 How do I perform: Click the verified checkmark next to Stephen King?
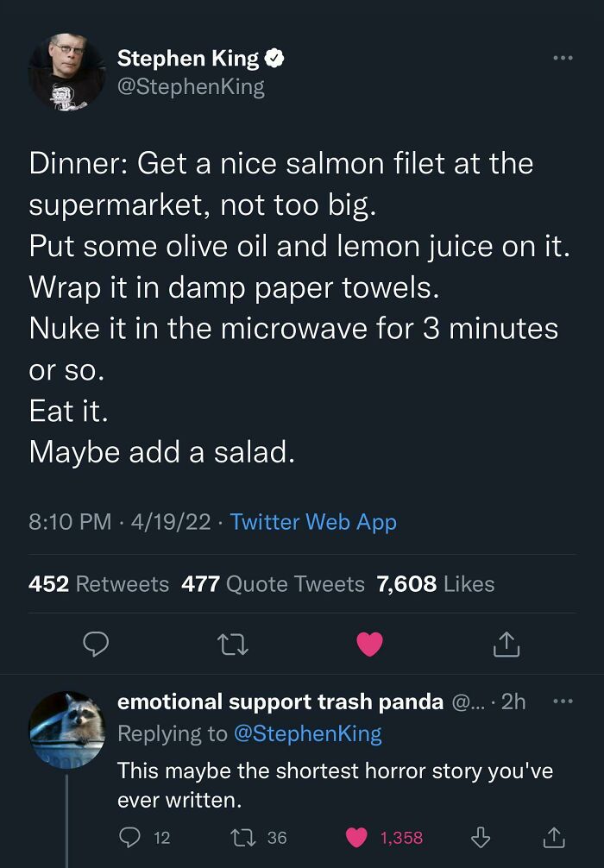[275, 58]
